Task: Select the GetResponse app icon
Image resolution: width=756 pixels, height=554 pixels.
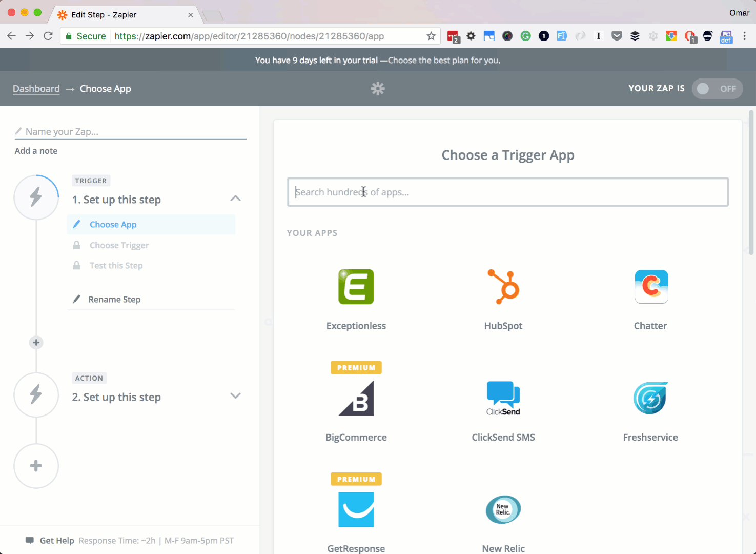Action: (x=356, y=509)
